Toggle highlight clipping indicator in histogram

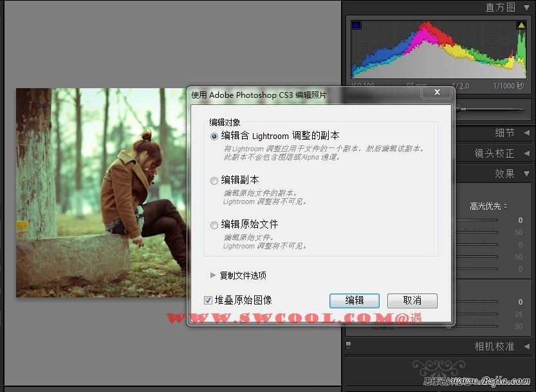tap(521, 25)
